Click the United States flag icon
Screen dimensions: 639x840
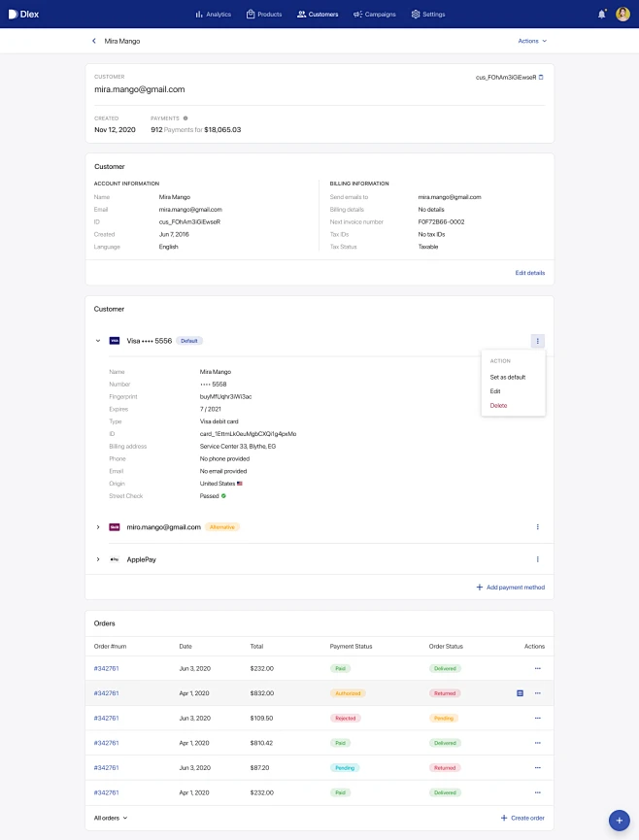[240, 484]
